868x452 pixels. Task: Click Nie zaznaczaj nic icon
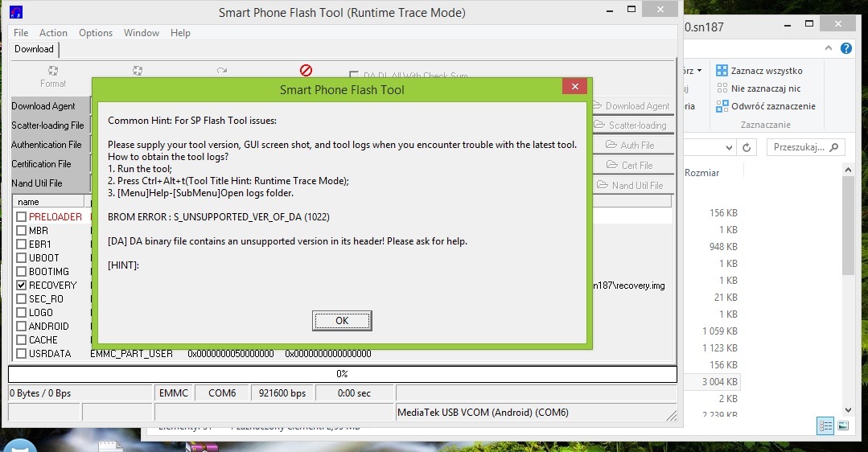click(722, 88)
